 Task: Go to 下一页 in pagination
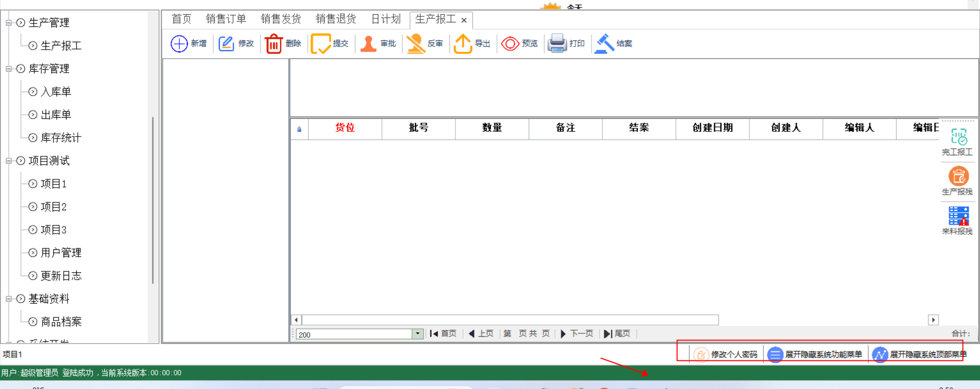577,334
